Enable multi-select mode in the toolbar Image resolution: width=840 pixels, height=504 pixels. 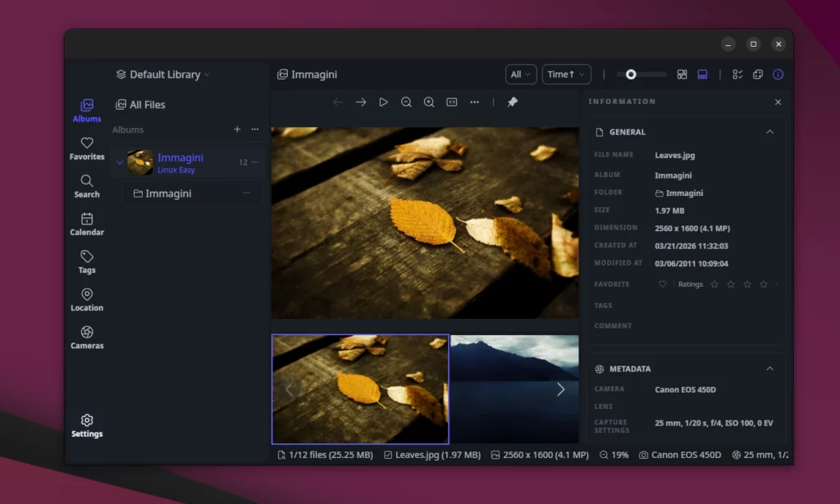[737, 74]
